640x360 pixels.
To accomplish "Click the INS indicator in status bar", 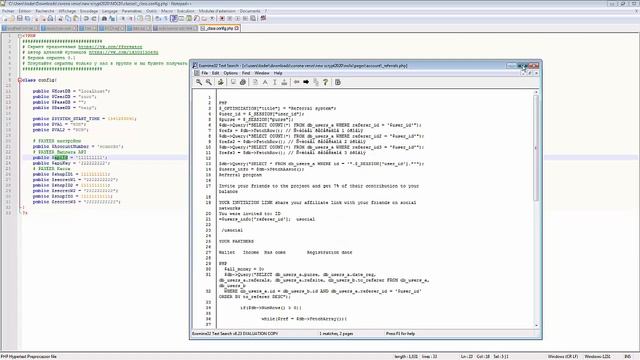I will click(627, 356).
